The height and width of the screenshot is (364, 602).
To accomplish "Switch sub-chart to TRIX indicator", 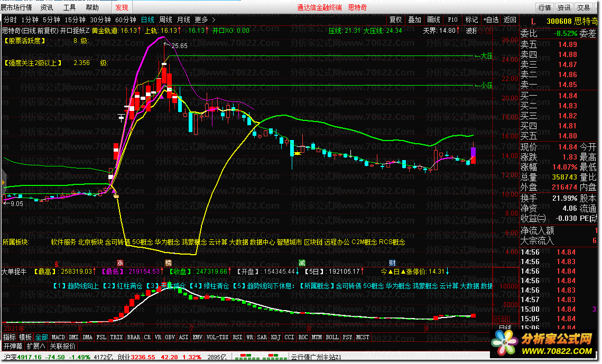I will [116, 337].
